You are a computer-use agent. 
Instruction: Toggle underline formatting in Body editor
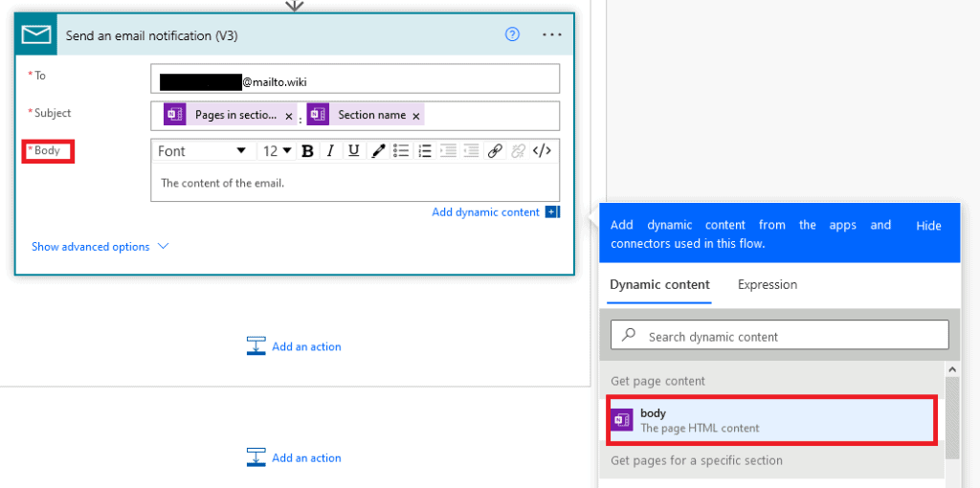coord(354,151)
